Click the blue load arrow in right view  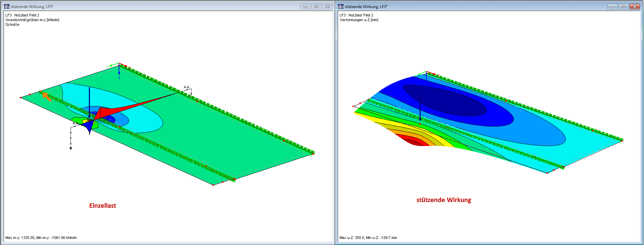[420, 107]
